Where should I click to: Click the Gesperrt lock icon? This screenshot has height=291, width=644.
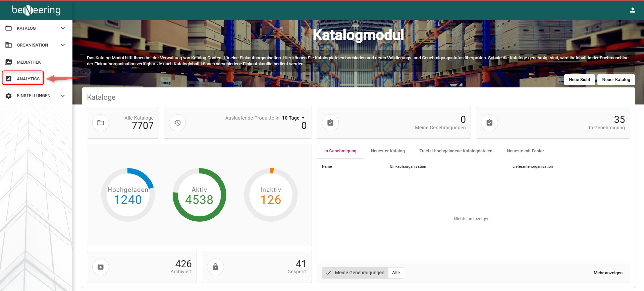[215, 267]
